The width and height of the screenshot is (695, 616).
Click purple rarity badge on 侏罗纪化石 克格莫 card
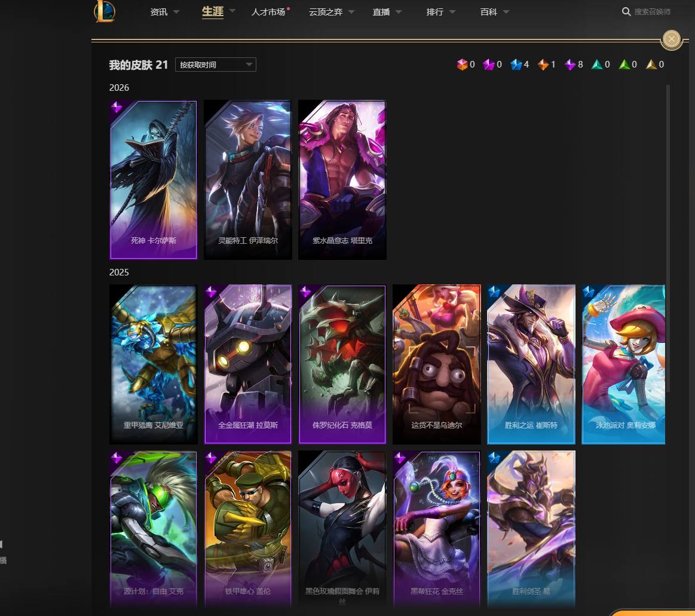pyautogui.click(x=305, y=291)
